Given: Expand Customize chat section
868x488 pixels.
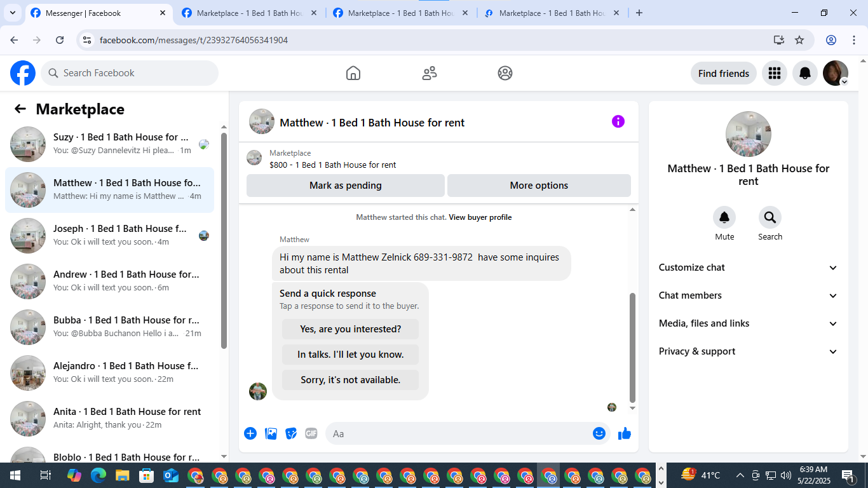Looking at the screenshot, I should (x=749, y=268).
